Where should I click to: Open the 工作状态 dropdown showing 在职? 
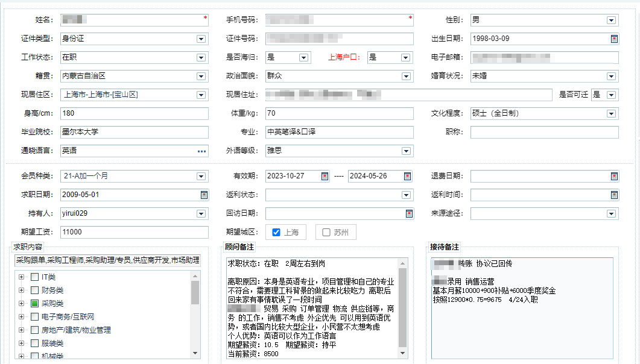tap(201, 57)
